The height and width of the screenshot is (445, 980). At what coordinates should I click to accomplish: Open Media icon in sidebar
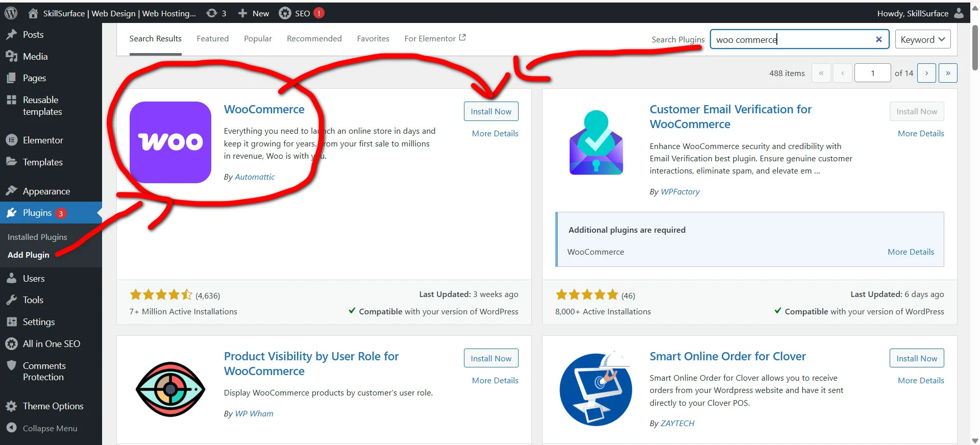point(11,57)
